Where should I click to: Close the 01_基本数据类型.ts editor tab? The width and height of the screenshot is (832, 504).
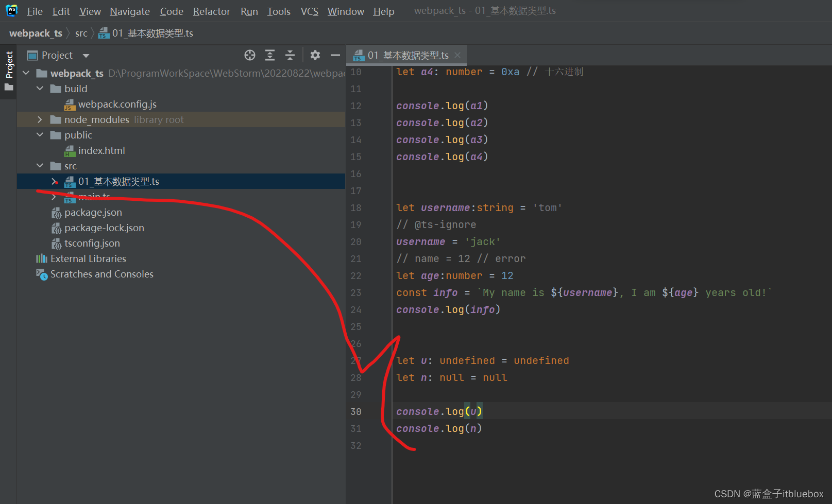457,55
